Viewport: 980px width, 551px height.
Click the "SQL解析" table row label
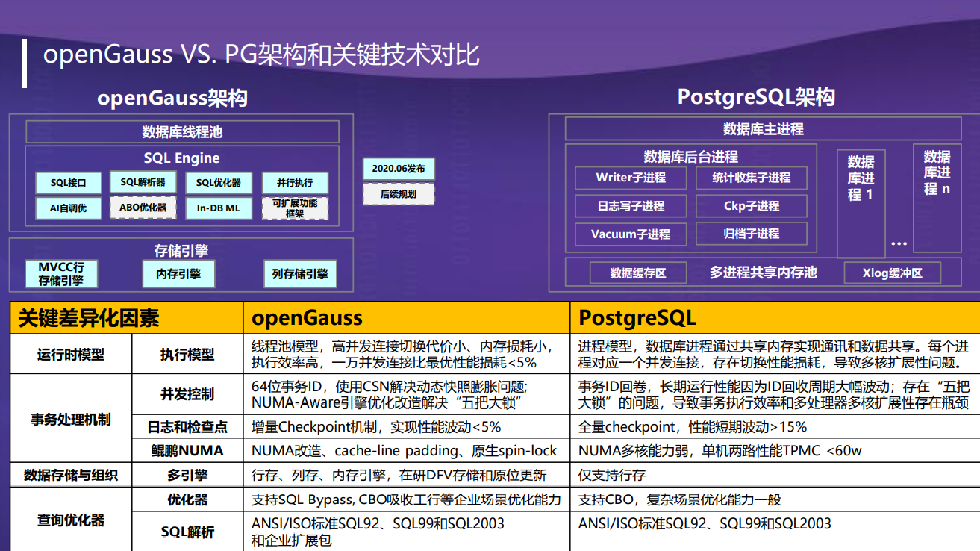coord(187,532)
